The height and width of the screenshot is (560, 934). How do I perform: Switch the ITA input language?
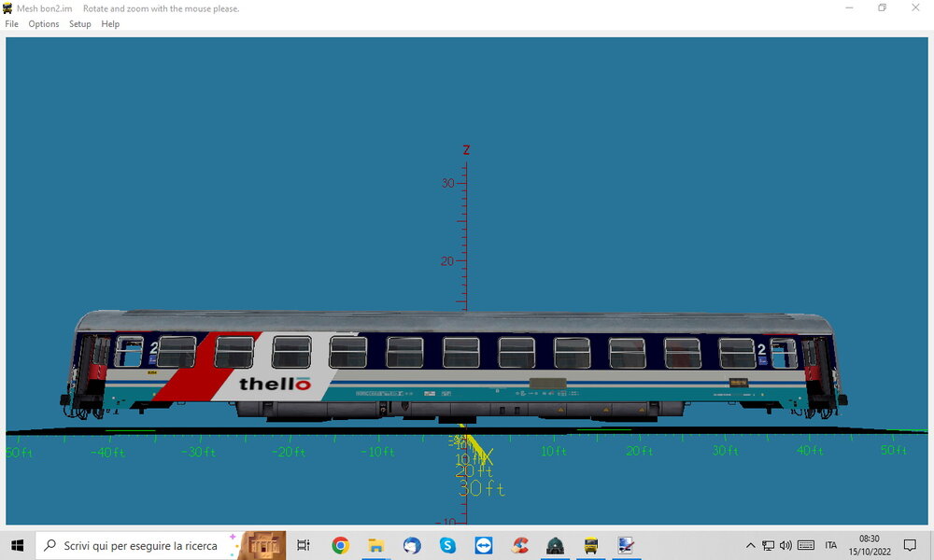(x=831, y=545)
